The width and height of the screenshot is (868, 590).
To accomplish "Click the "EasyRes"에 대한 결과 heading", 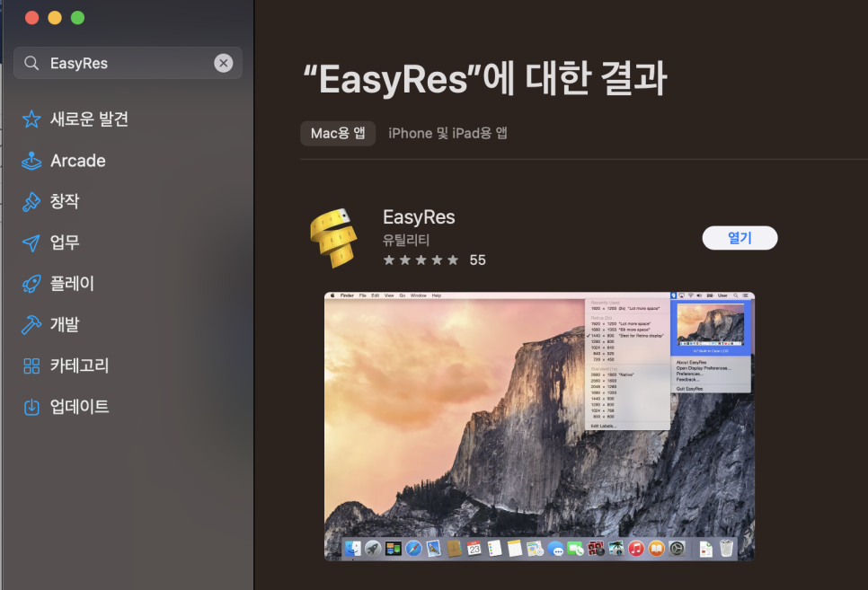I will tap(485, 79).
